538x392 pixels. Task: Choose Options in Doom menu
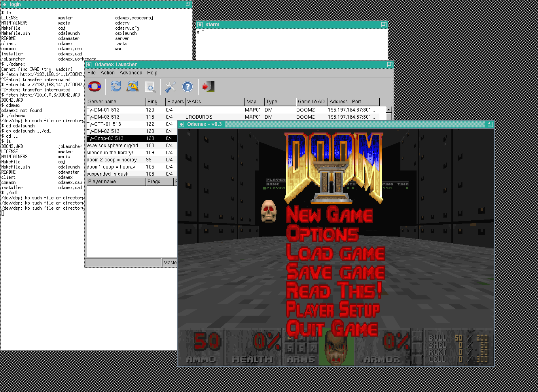click(322, 233)
